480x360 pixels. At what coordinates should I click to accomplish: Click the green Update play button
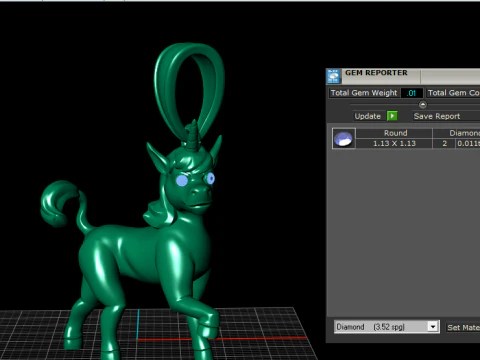coord(392,116)
